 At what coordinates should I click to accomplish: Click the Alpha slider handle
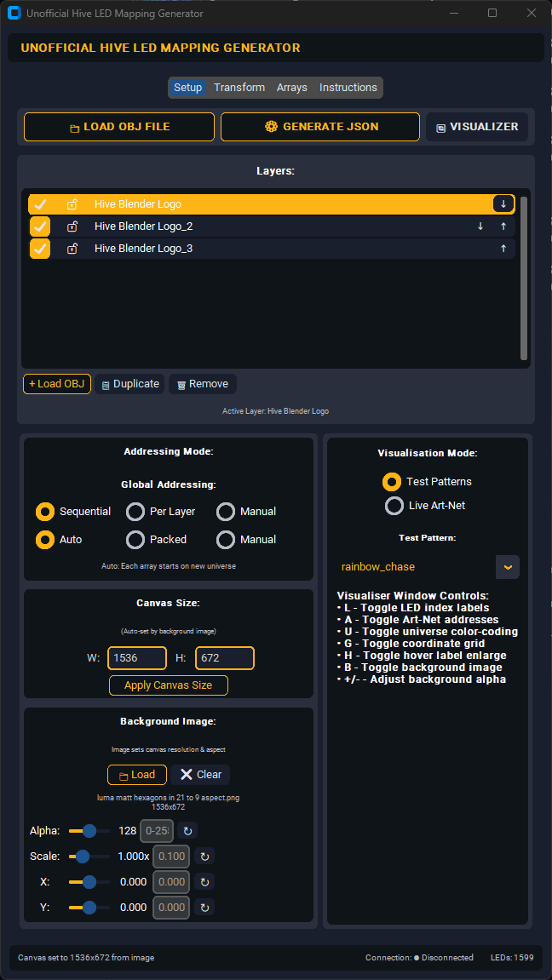pos(89,831)
